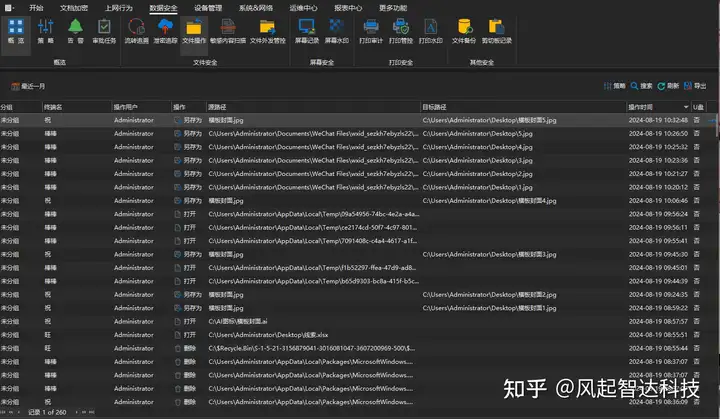Switch to the 文档加密 tab
The width and height of the screenshot is (720, 419).
[x=74, y=8]
